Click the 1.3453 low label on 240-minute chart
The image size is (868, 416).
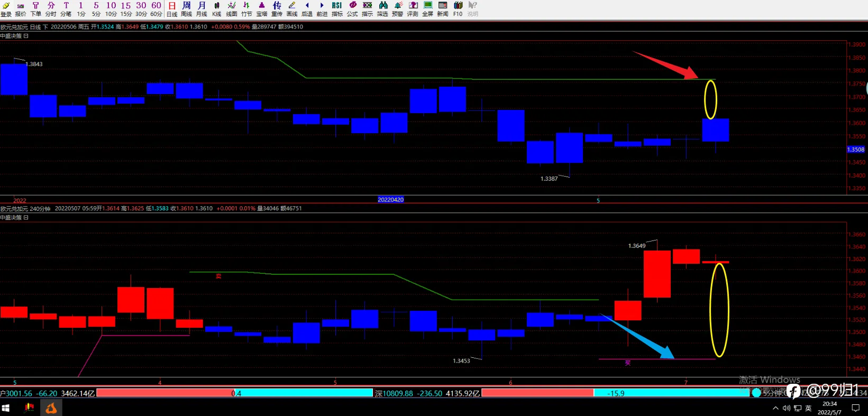tap(461, 361)
